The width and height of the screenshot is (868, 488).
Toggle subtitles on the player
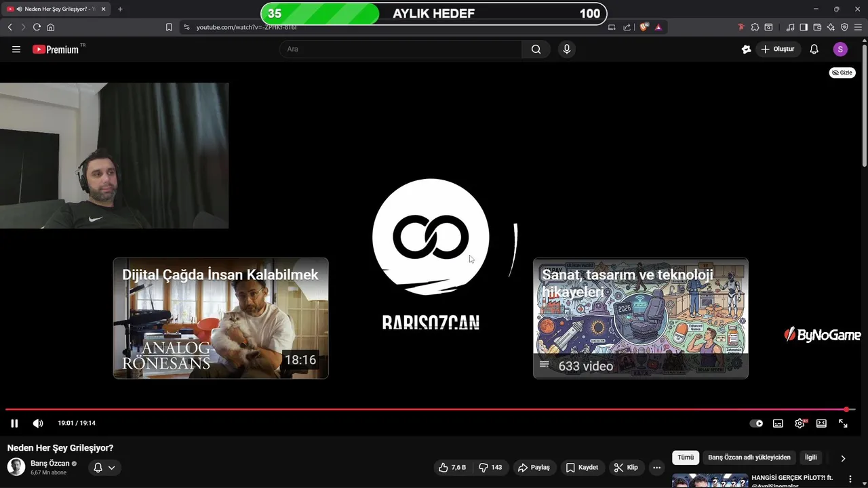778,423
